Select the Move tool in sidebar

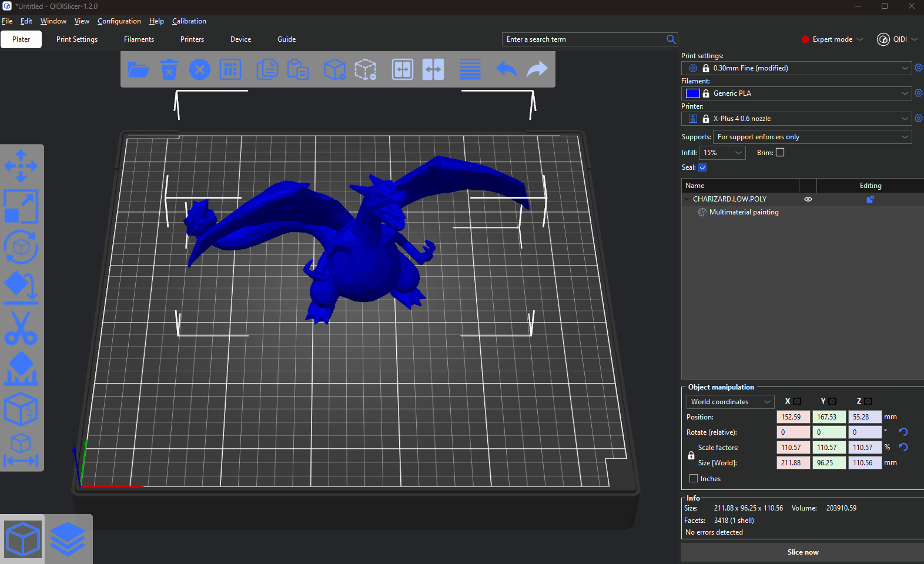[x=21, y=166]
